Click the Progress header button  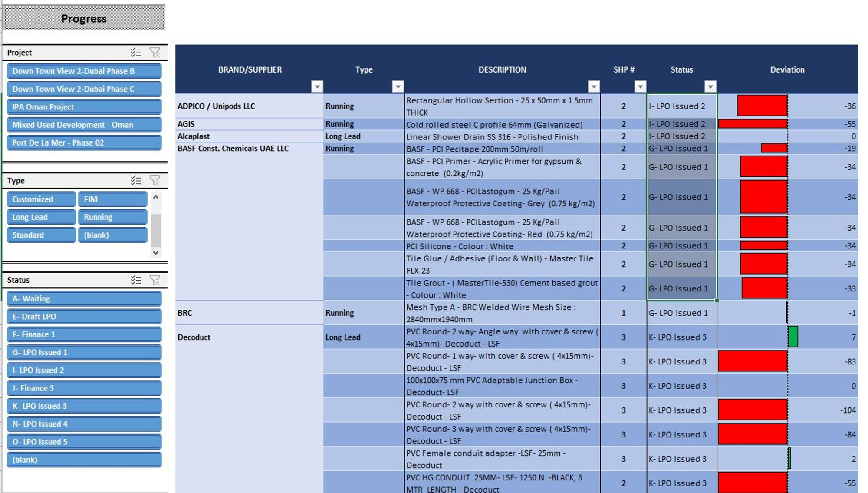84,18
